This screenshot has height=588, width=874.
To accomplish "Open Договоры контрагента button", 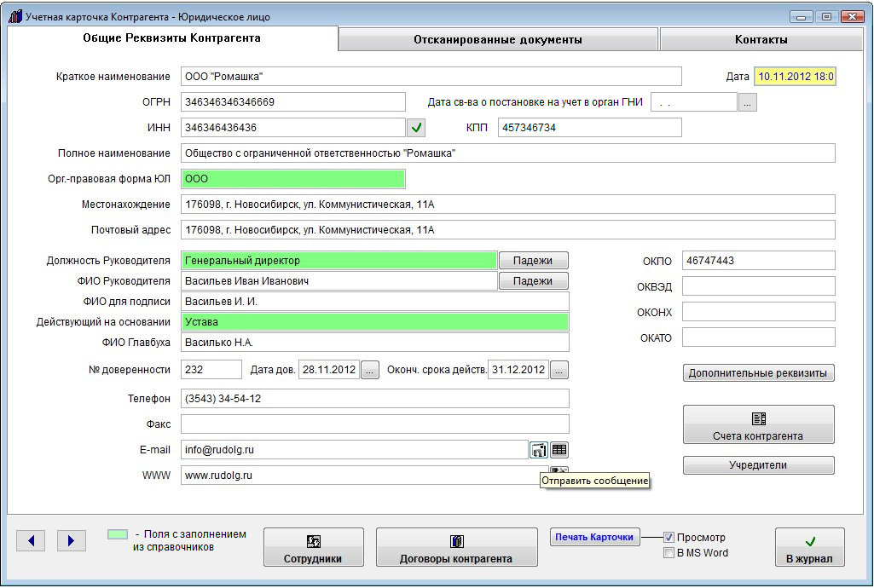I will coord(456,548).
